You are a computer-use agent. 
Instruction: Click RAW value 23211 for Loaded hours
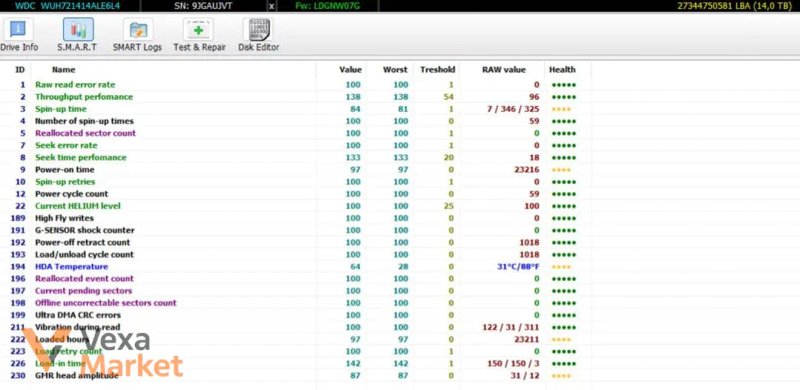(x=527, y=339)
